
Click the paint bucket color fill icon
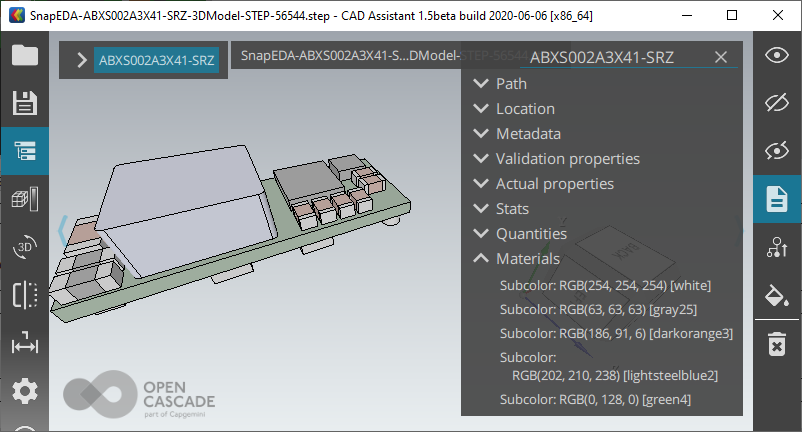(x=776, y=296)
